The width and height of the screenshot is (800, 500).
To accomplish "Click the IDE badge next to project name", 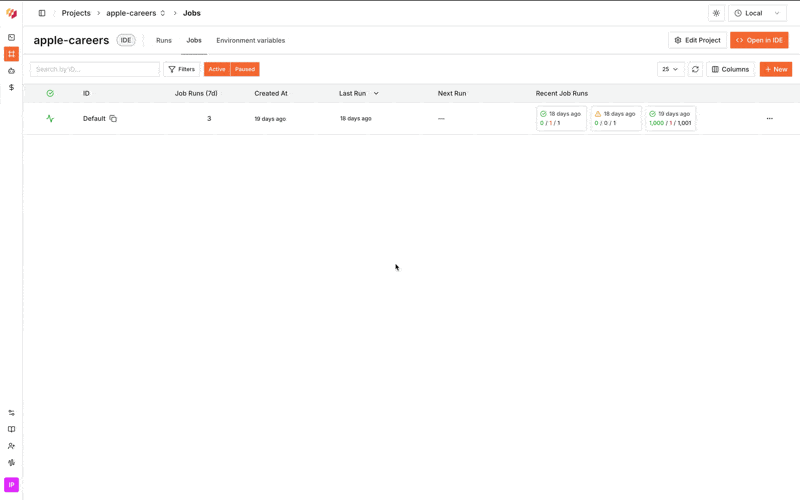I will [126, 40].
